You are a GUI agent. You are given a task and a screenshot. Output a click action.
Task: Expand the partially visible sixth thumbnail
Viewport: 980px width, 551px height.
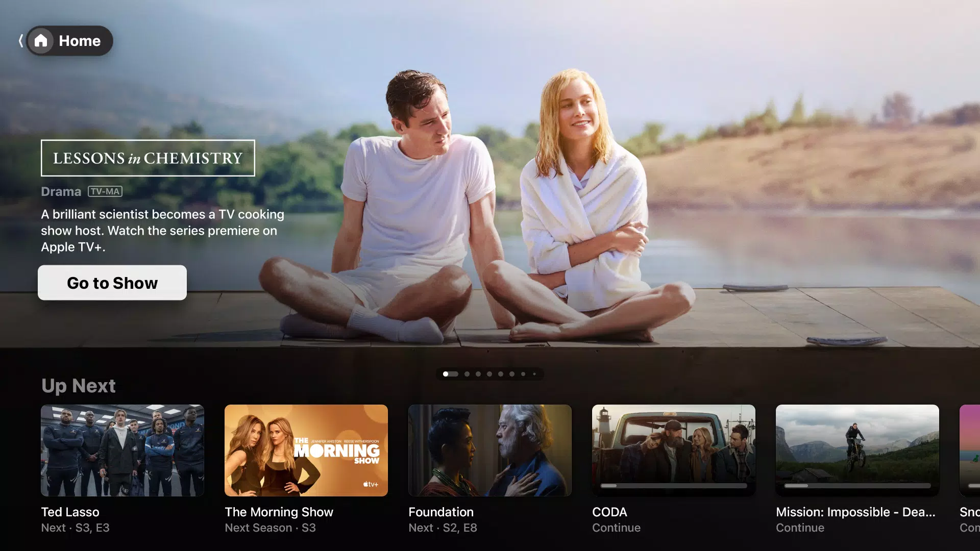coord(969,450)
